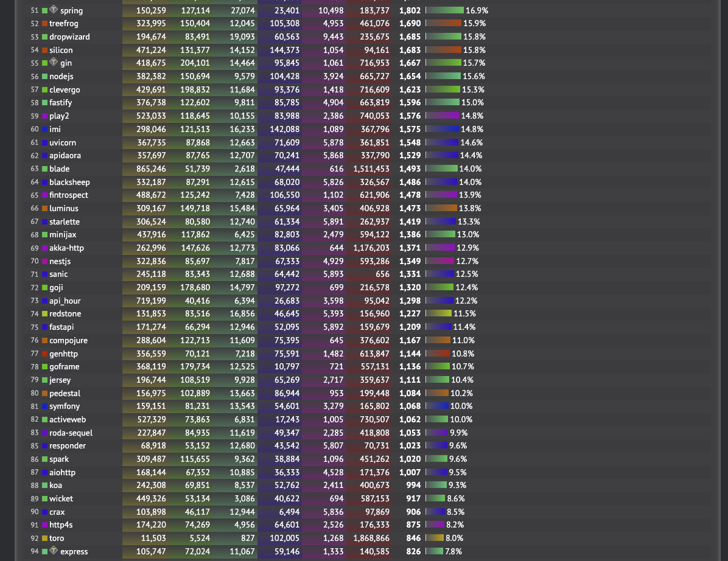Click the badge icon beside gin
The height and width of the screenshot is (561, 728).
(x=54, y=61)
